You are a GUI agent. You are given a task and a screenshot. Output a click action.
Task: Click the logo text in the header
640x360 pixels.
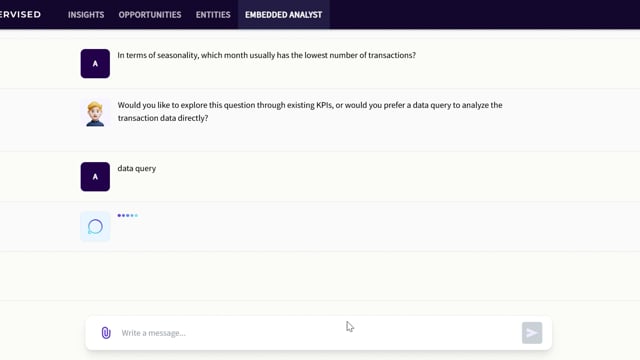pyautogui.click(x=20, y=15)
